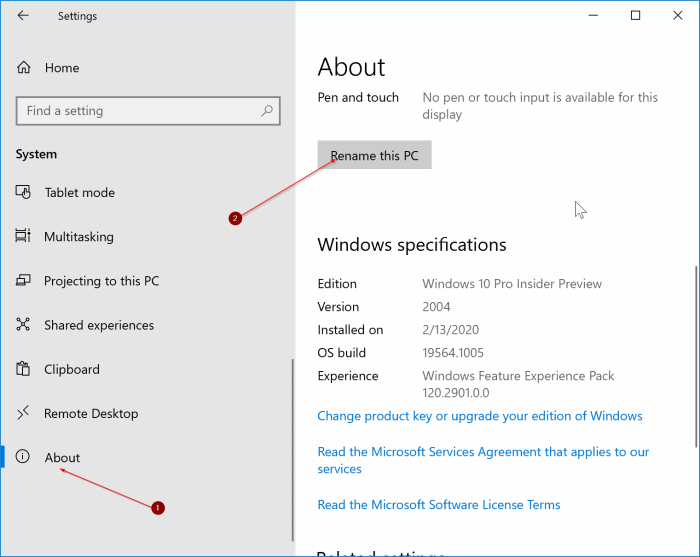Open Multitasking settings
Viewport: 700px width, 557px height.
pyautogui.click(x=79, y=237)
